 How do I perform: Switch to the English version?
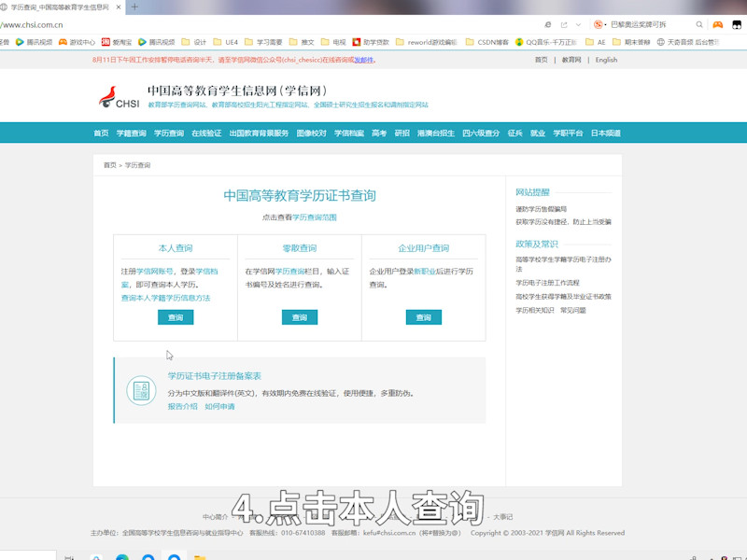[606, 59]
